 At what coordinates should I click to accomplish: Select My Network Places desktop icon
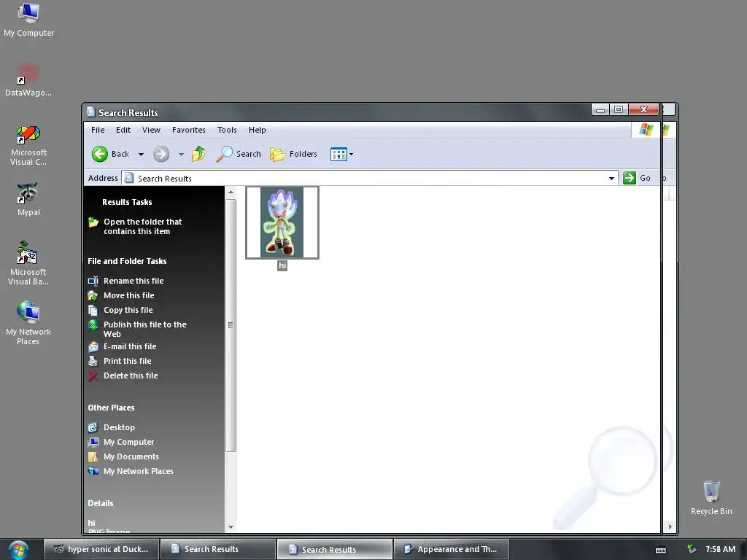(28, 323)
